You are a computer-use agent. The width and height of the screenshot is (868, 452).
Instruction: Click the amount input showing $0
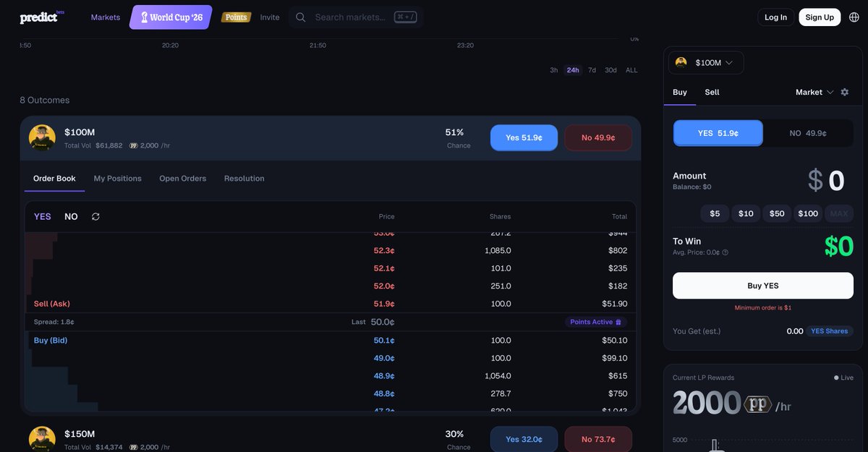click(x=826, y=180)
